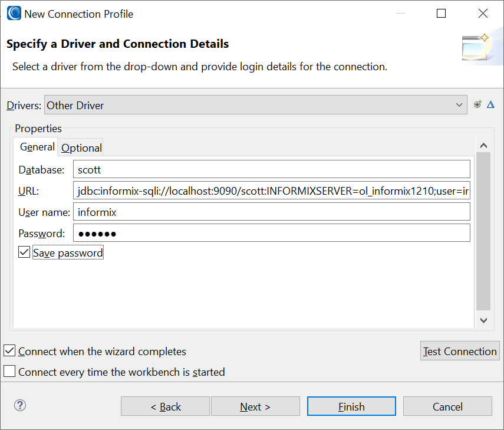
Task: Click the Test Connection button
Action: click(460, 351)
